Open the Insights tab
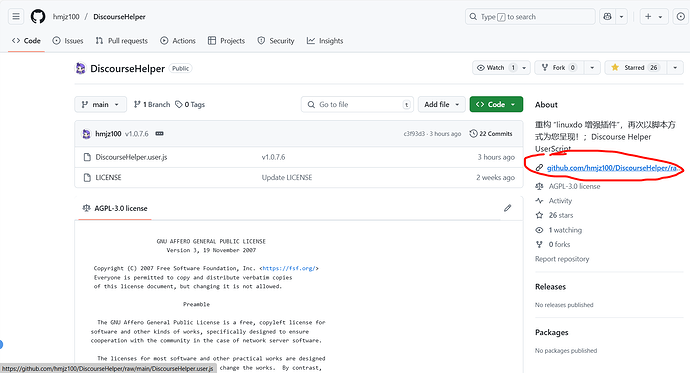 tap(325, 40)
